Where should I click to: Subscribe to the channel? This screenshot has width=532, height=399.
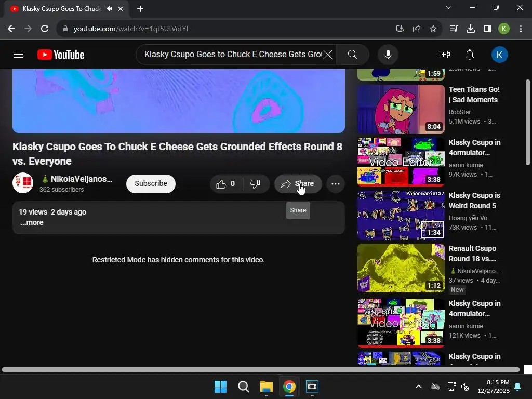click(151, 183)
